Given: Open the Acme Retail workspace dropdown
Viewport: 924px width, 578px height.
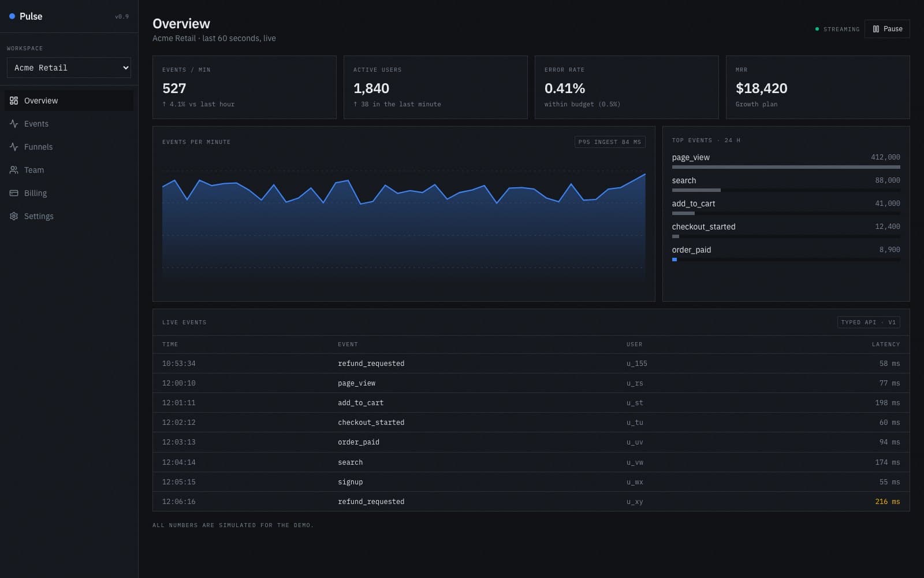Looking at the screenshot, I should [x=69, y=68].
